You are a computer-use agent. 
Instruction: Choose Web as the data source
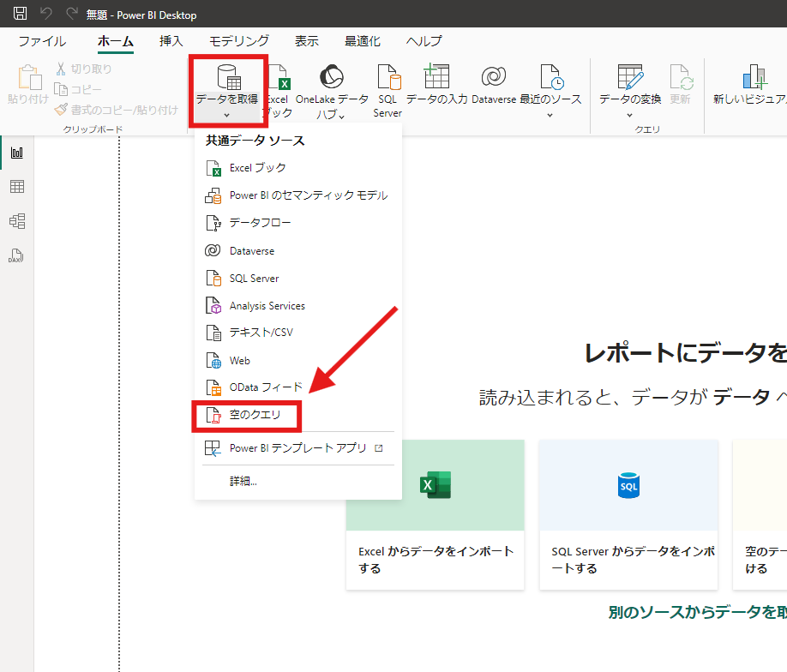[298, 360]
